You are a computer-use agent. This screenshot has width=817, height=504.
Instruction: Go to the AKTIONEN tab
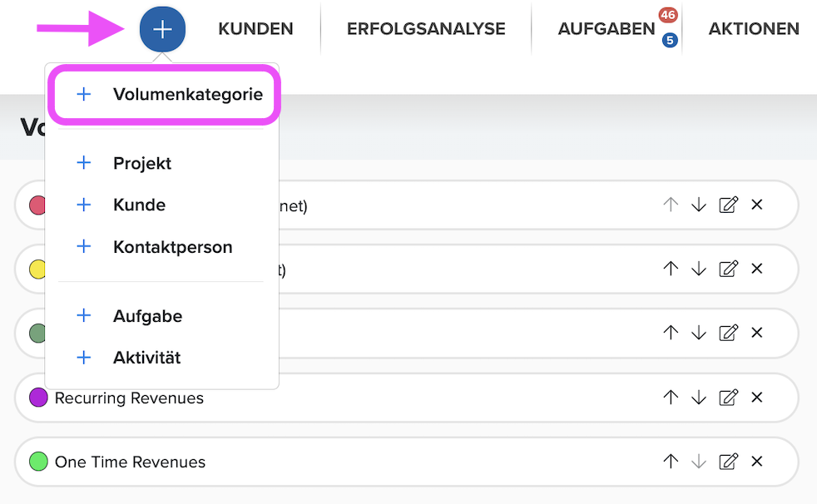point(754,28)
